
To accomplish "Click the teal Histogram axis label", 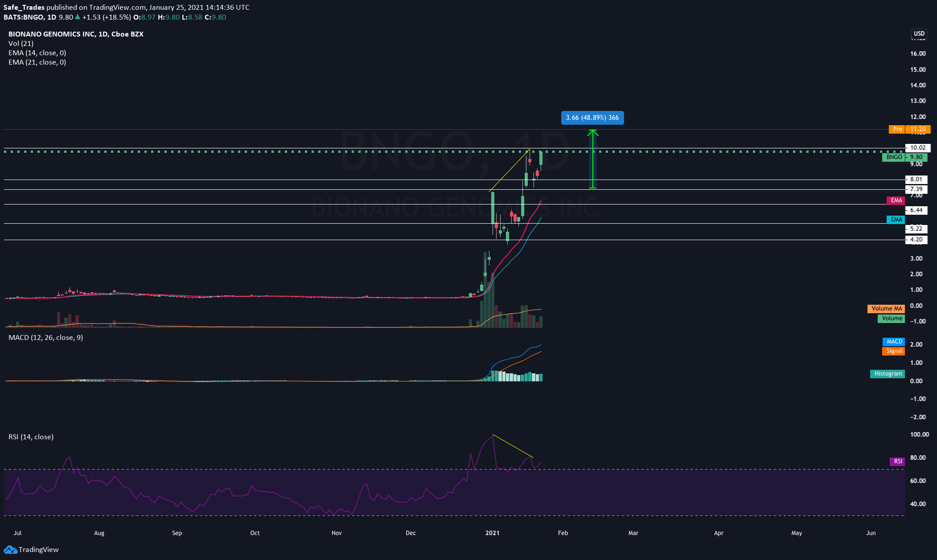I will (x=888, y=374).
